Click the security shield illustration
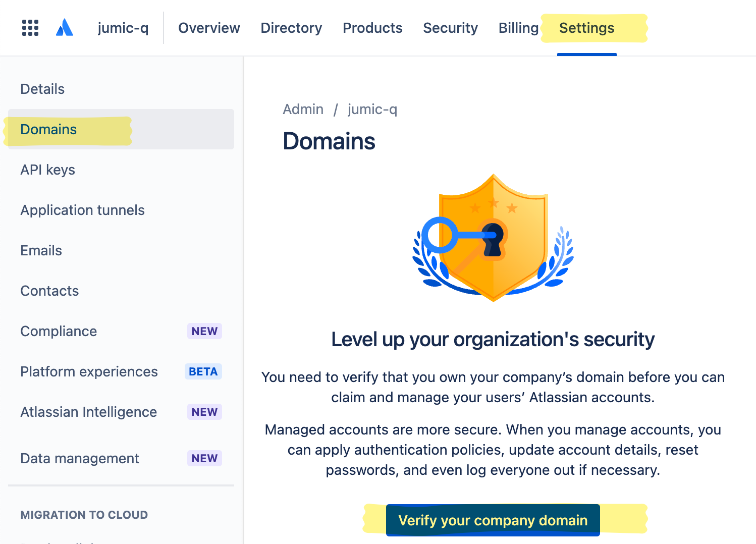 [x=493, y=237]
